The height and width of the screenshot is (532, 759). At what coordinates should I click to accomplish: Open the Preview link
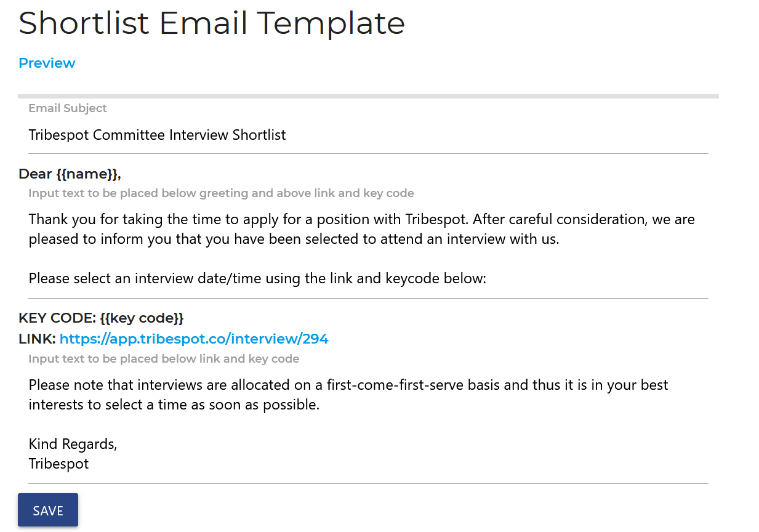47,63
